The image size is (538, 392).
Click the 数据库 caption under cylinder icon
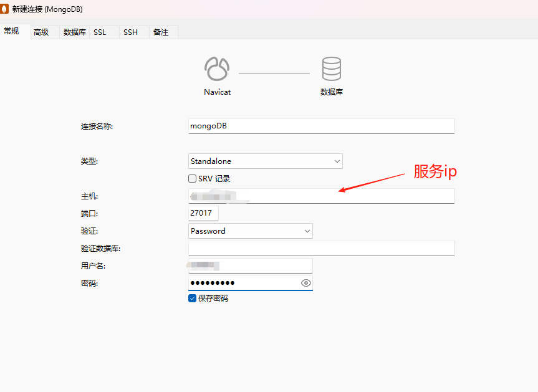coord(332,92)
